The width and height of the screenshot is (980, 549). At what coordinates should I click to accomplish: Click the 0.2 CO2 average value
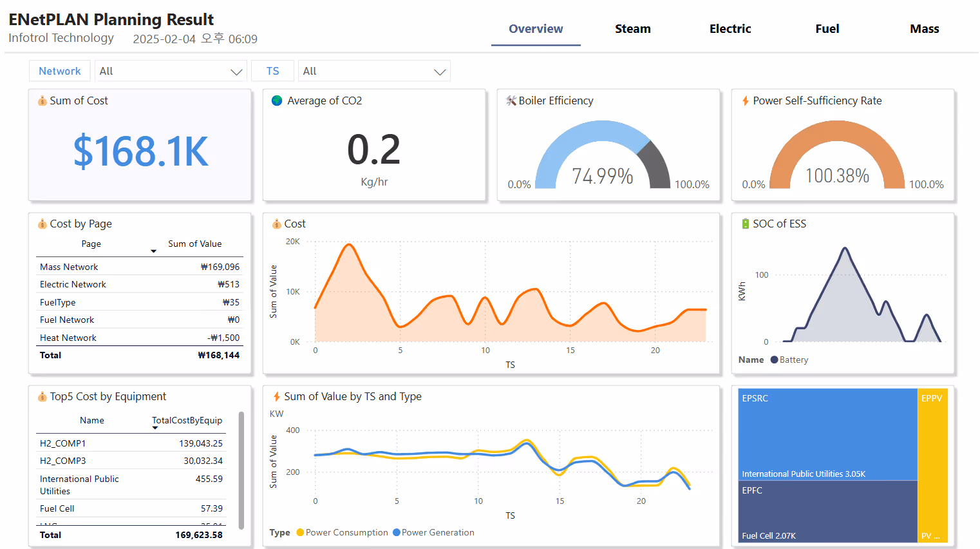tap(374, 149)
